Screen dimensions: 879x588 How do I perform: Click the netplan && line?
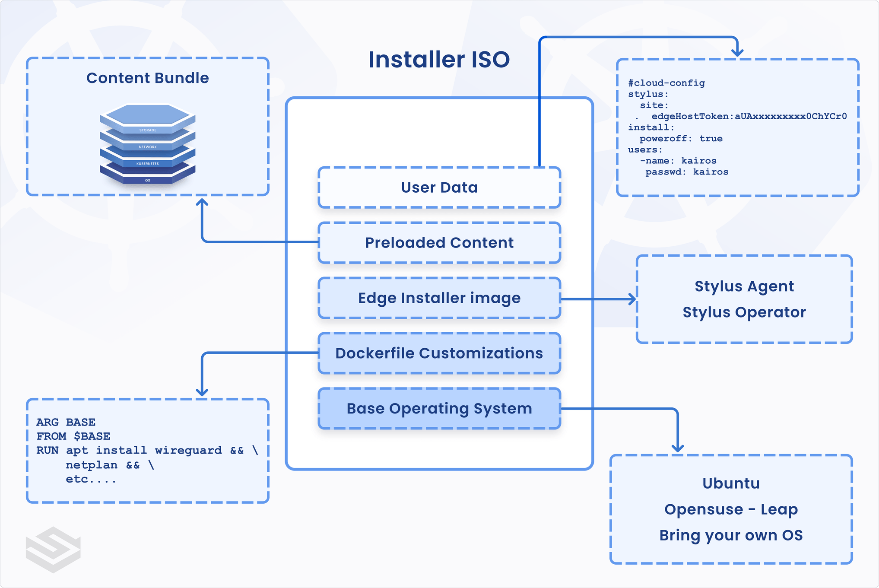click(110, 465)
